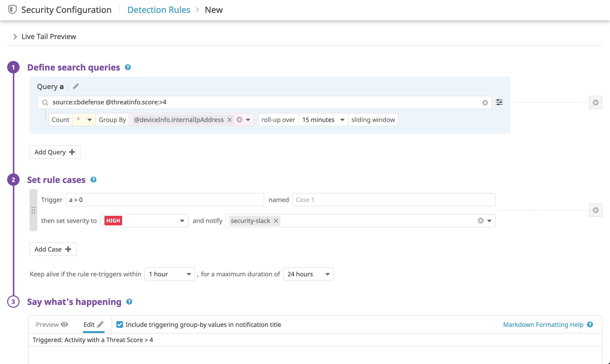
Task: Open Detection Rules from the breadcrumb
Action: [159, 10]
